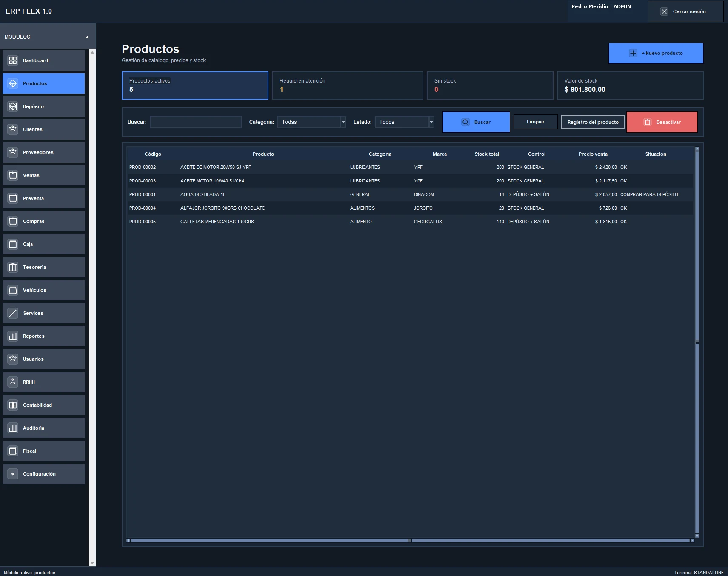The height and width of the screenshot is (576, 728).
Task: Open the Estado dropdown showing Todos
Action: pyautogui.click(x=405, y=122)
